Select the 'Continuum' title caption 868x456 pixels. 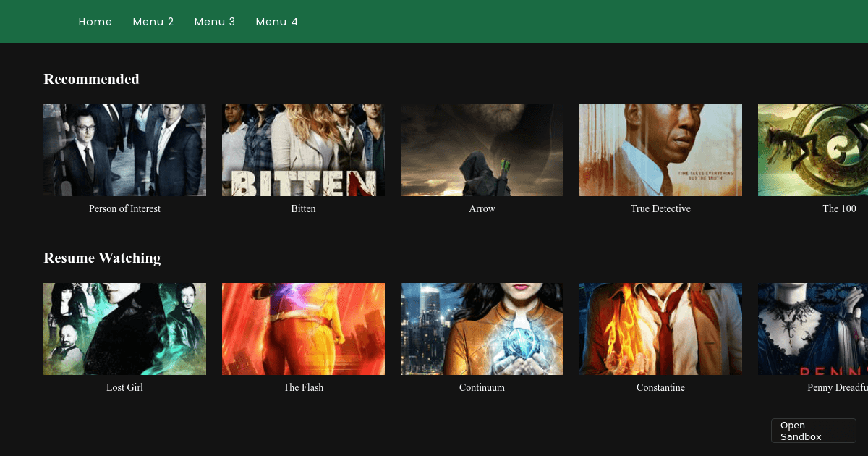[x=482, y=387]
